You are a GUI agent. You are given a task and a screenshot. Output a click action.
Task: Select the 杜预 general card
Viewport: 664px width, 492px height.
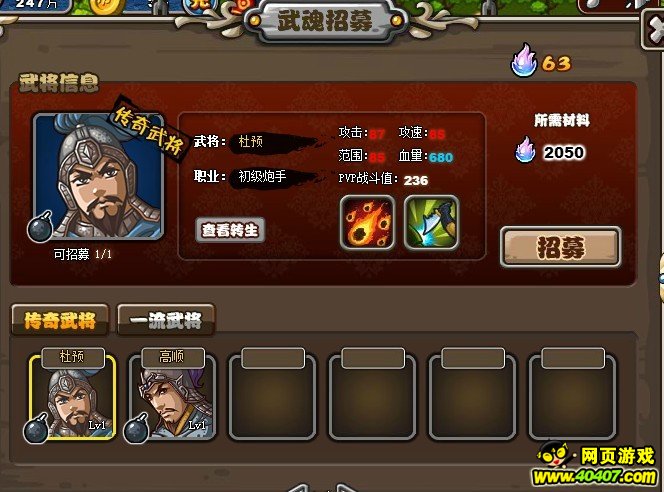pyautogui.click(x=72, y=395)
